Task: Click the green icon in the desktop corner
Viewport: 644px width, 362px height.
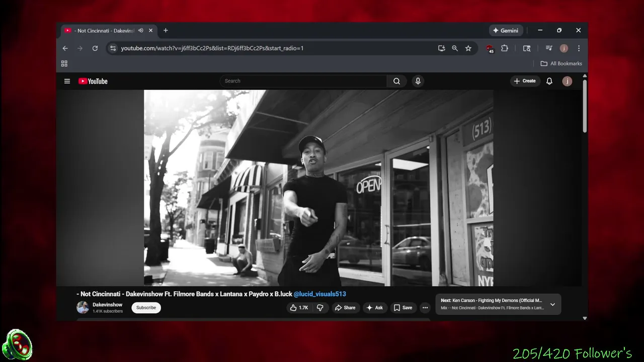Action: click(x=17, y=344)
